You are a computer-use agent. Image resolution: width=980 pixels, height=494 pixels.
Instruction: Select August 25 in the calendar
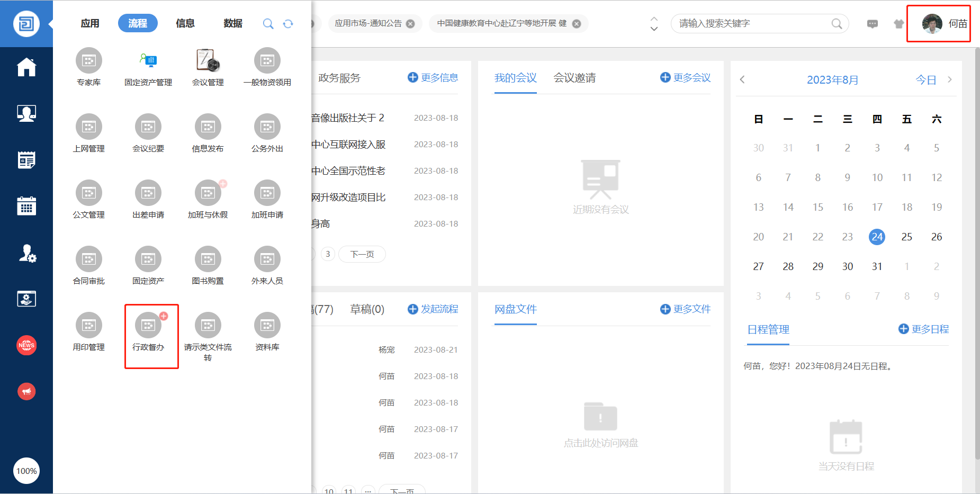pyautogui.click(x=907, y=237)
